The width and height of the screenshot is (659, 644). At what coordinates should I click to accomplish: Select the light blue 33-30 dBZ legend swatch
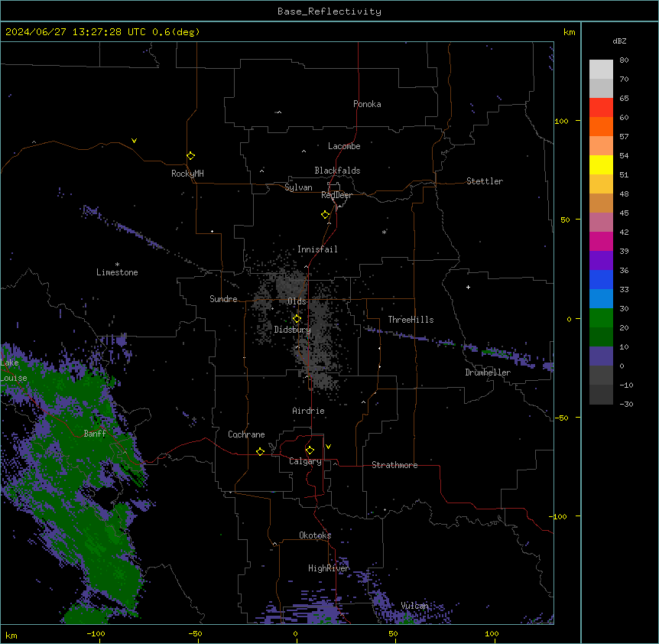[x=601, y=299]
